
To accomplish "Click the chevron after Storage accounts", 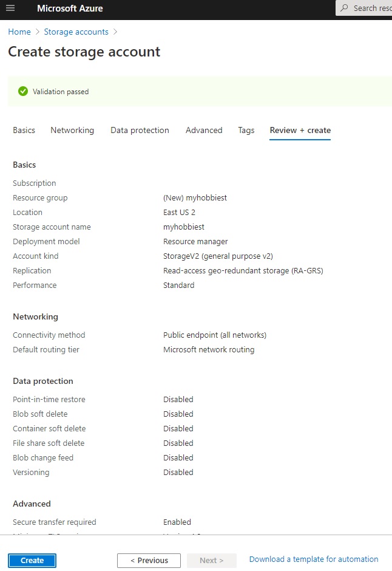I will click(x=115, y=32).
